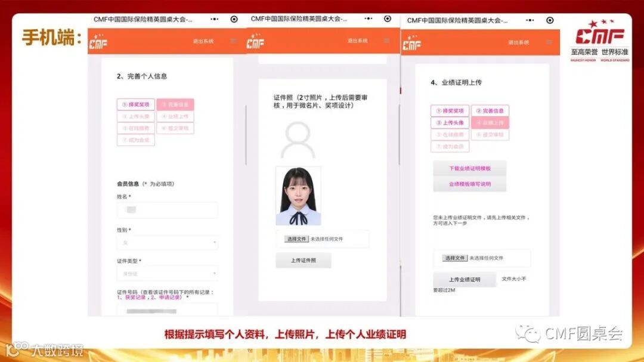Select step ⑦ 成为会员 in personal info screen
The height and width of the screenshot is (362, 644).
click(136, 140)
